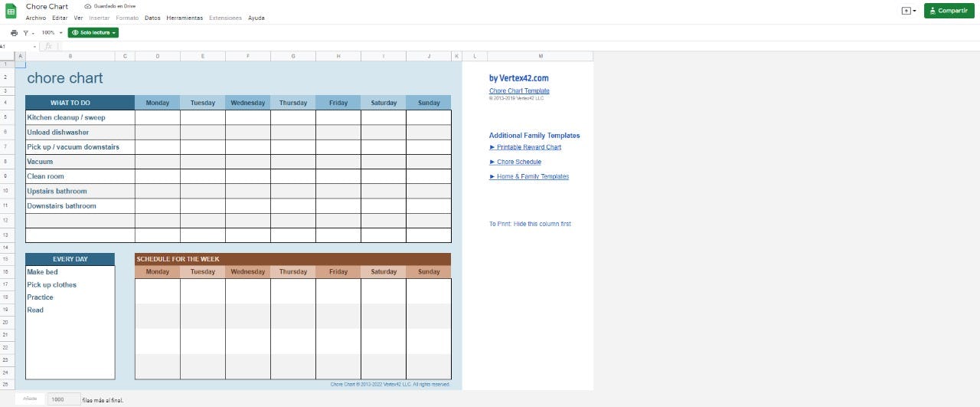Select column D header
This screenshot has height=407, width=980.
click(x=158, y=56)
